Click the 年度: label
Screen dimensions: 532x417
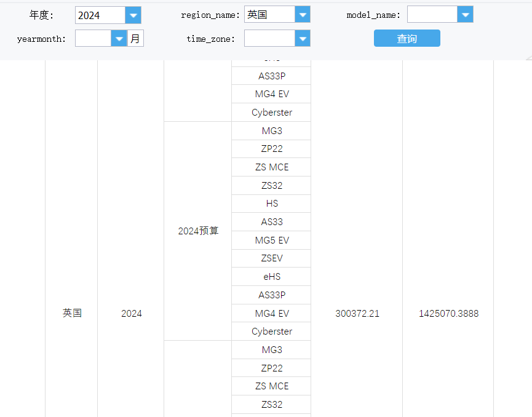coord(41,15)
